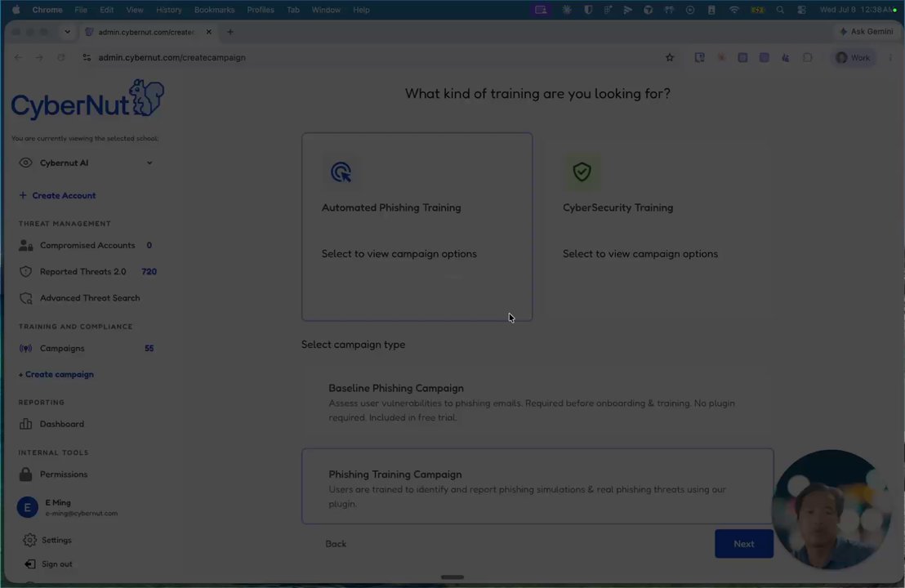Open the Campaigns list
905x588 pixels.
[x=62, y=349]
